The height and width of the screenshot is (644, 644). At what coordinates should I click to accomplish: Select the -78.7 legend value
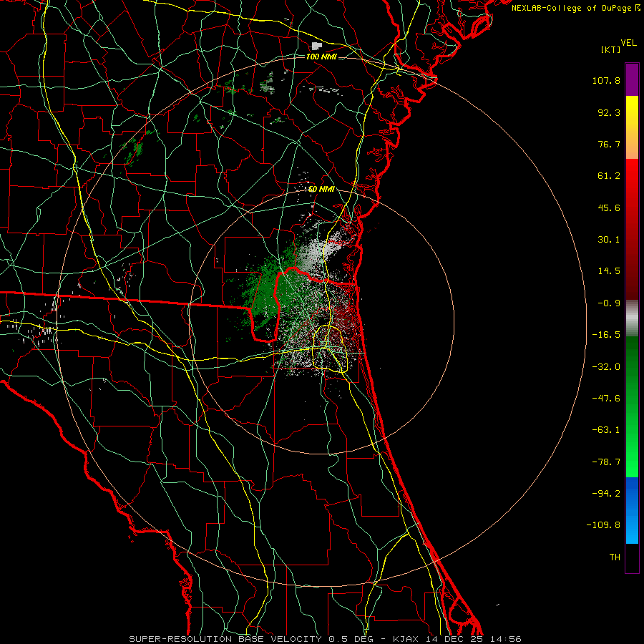[x=606, y=462]
